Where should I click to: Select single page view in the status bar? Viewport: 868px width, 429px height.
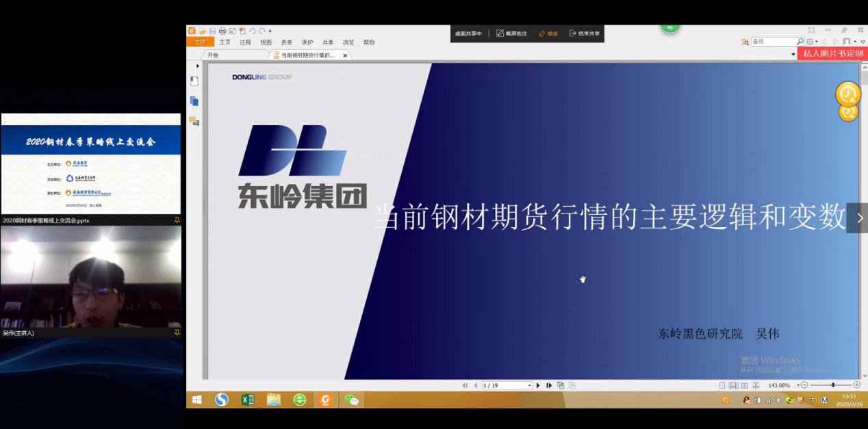(x=722, y=385)
